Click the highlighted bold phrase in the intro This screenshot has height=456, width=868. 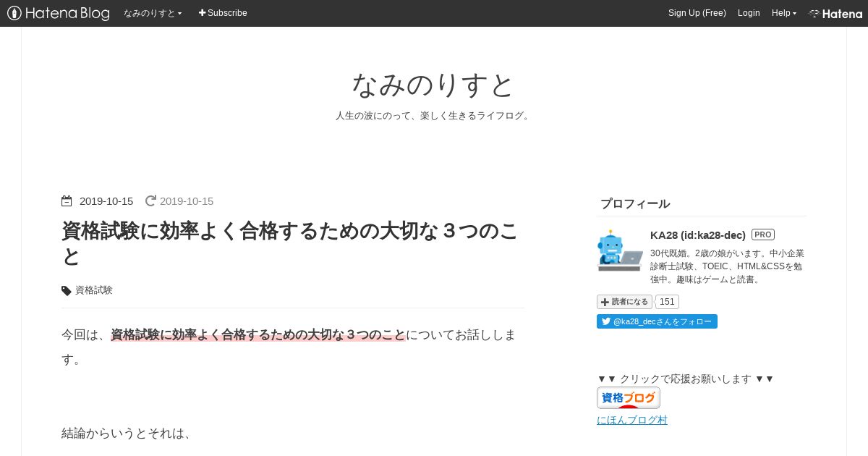[x=258, y=335]
